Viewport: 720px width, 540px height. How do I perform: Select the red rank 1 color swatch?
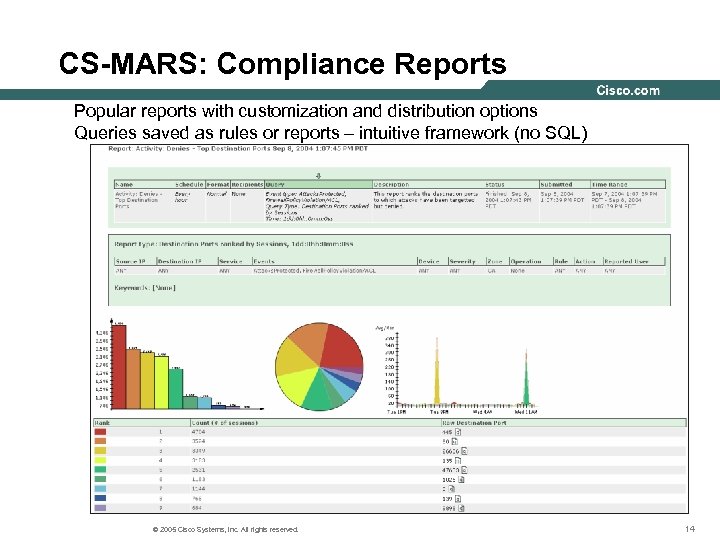(x=100, y=432)
